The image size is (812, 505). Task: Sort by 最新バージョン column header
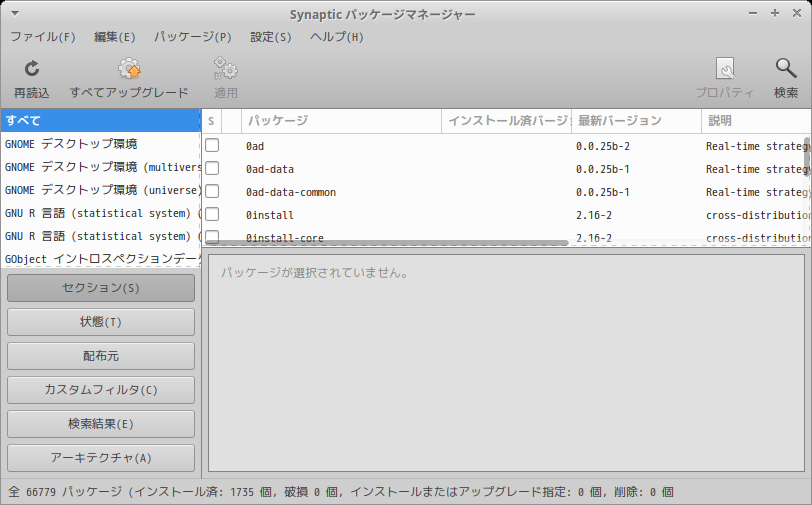coord(636,121)
